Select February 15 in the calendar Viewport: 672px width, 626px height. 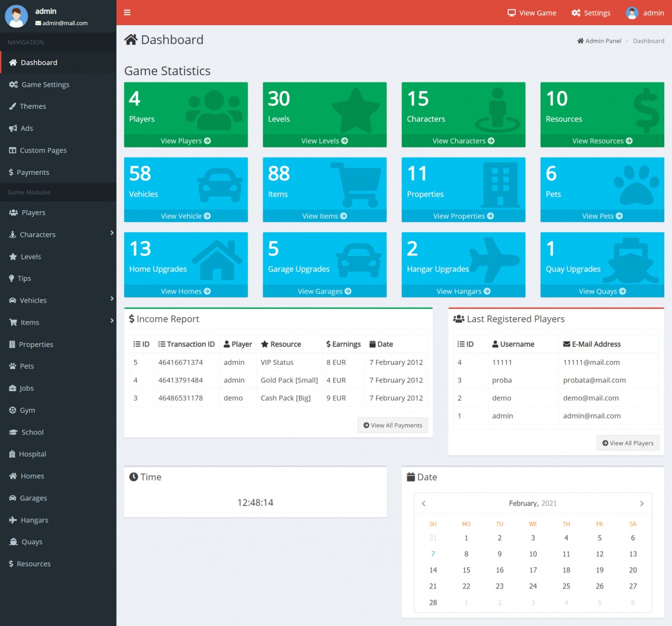[x=466, y=570]
